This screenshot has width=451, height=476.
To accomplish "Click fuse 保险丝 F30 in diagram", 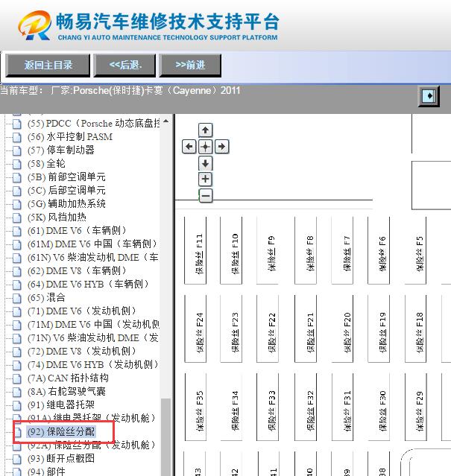I will pos(379,407).
